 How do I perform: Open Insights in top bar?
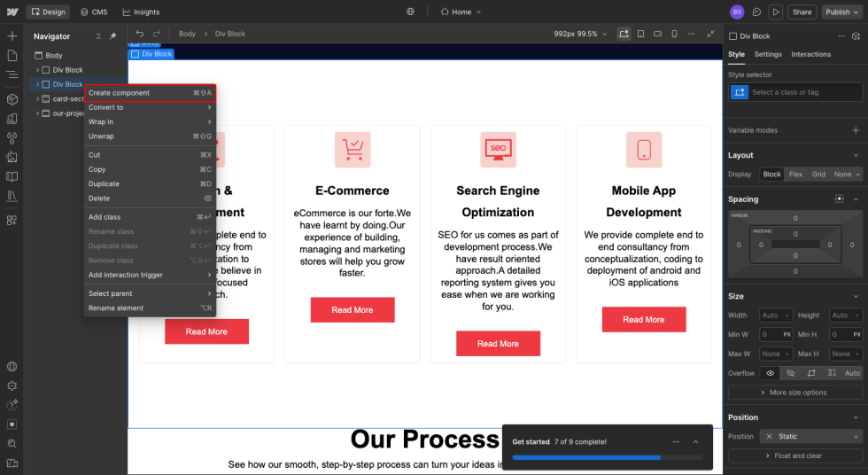pos(141,12)
